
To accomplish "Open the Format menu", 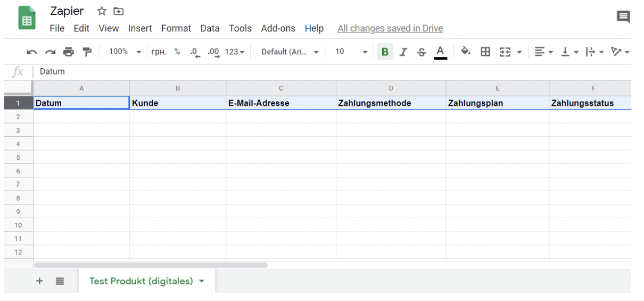I will pos(176,28).
